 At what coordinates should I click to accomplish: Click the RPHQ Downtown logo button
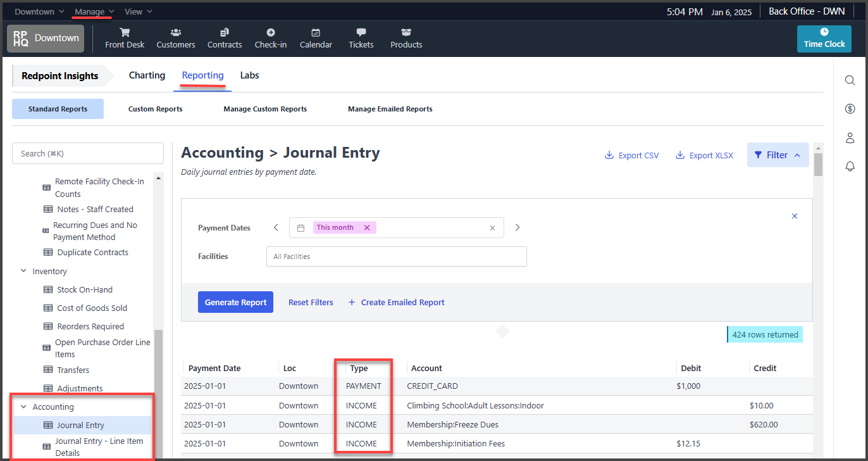click(x=46, y=38)
